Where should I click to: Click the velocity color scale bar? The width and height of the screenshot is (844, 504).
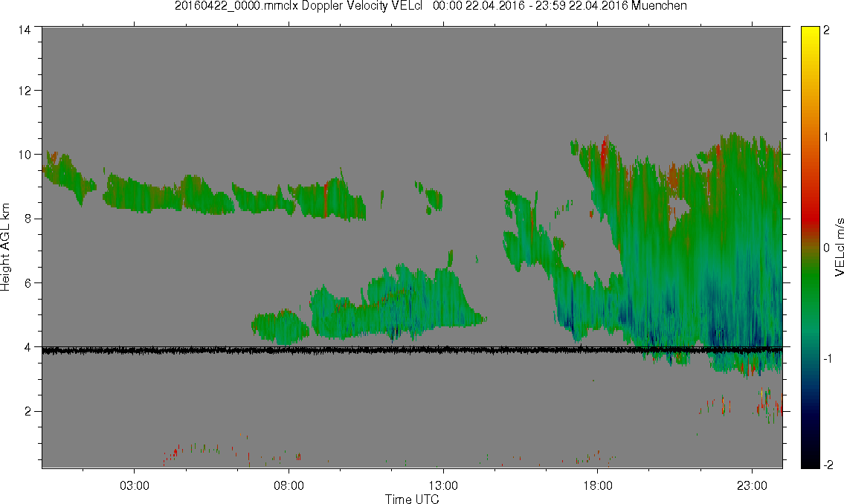click(x=810, y=248)
